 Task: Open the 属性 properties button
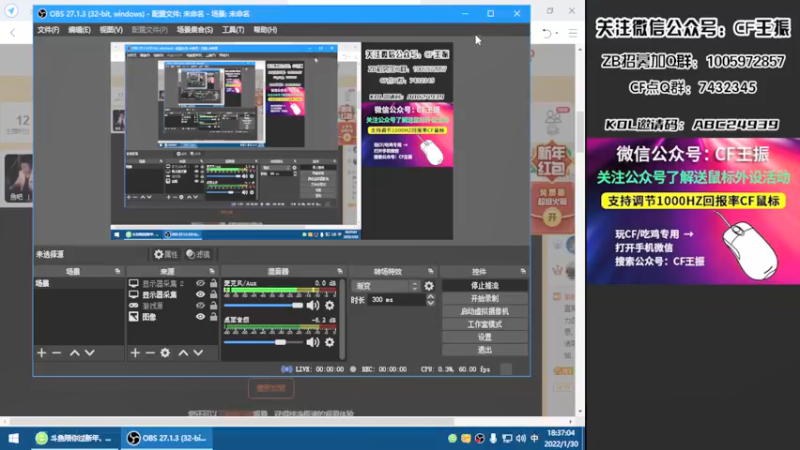click(x=166, y=254)
